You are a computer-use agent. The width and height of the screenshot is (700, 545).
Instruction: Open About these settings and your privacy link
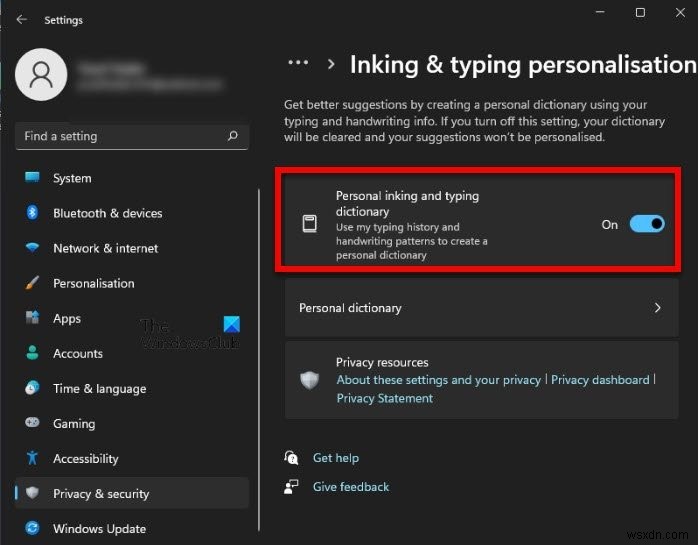(x=438, y=380)
